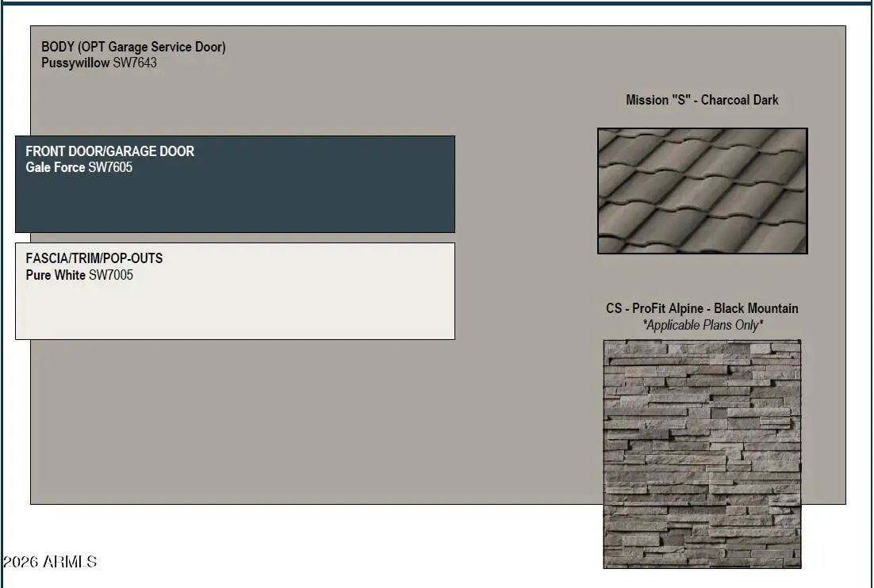Screen dimensions: 874x588
Task: Open the Mission S roof tile image
Action: tap(702, 191)
